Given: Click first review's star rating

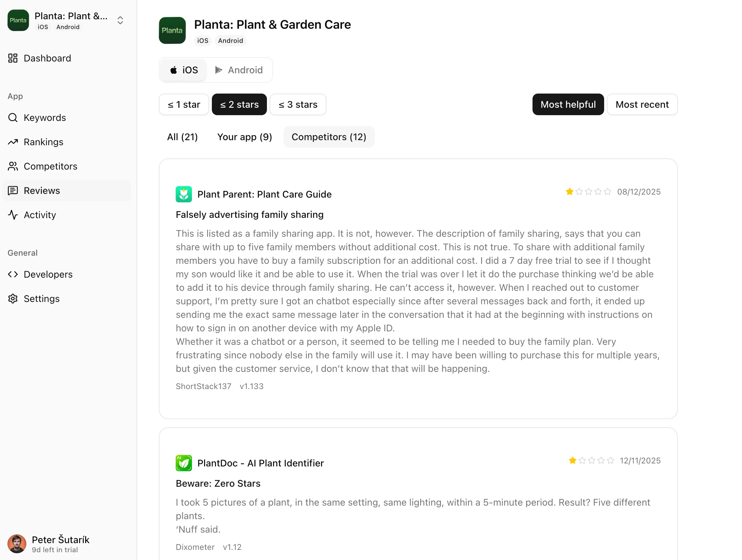Looking at the screenshot, I should coord(588,192).
